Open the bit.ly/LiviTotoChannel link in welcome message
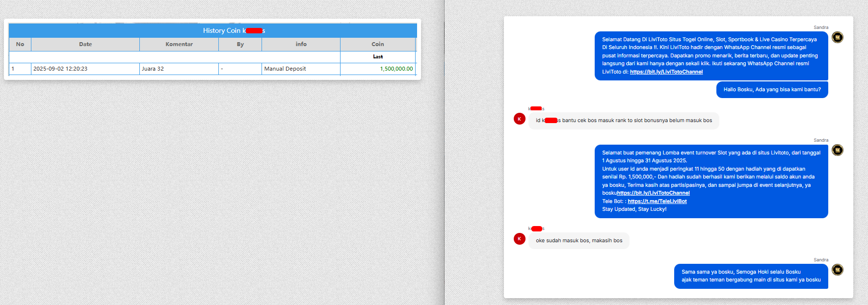 (666, 72)
